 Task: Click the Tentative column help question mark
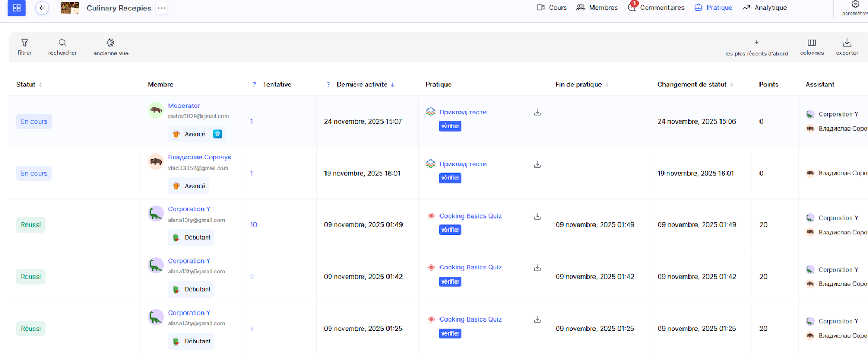[254, 85]
